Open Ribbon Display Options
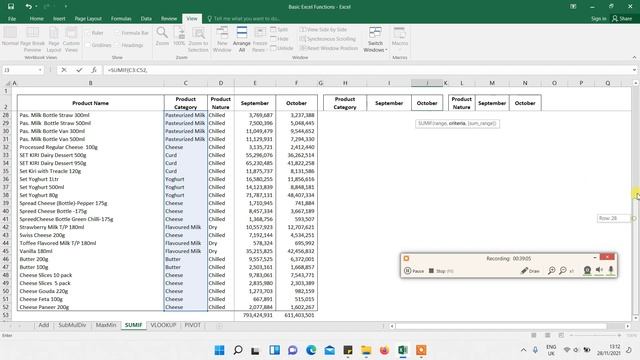 coord(573,7)
